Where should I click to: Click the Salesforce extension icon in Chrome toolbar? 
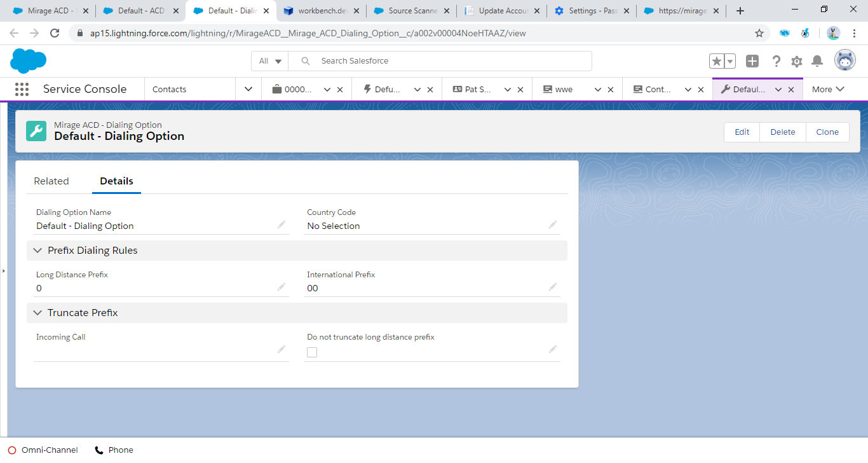[x=785, y=33]
